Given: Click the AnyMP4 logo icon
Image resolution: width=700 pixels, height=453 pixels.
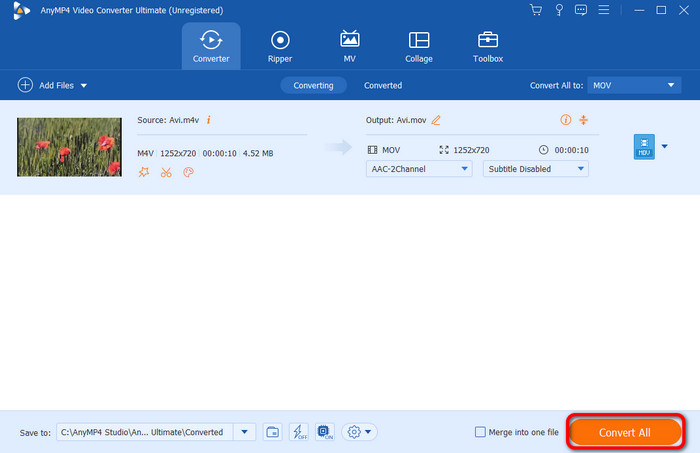Looking at the screenshot, I should click(21, 10).
